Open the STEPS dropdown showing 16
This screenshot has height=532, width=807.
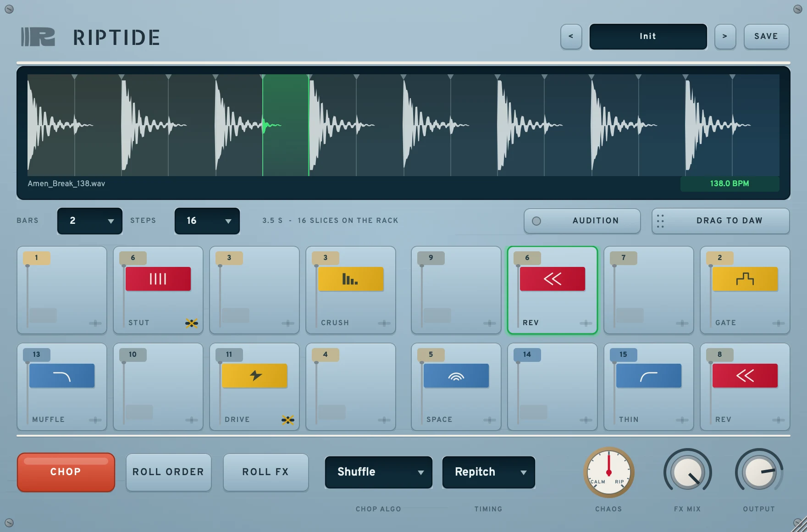(x=207, y=221)
